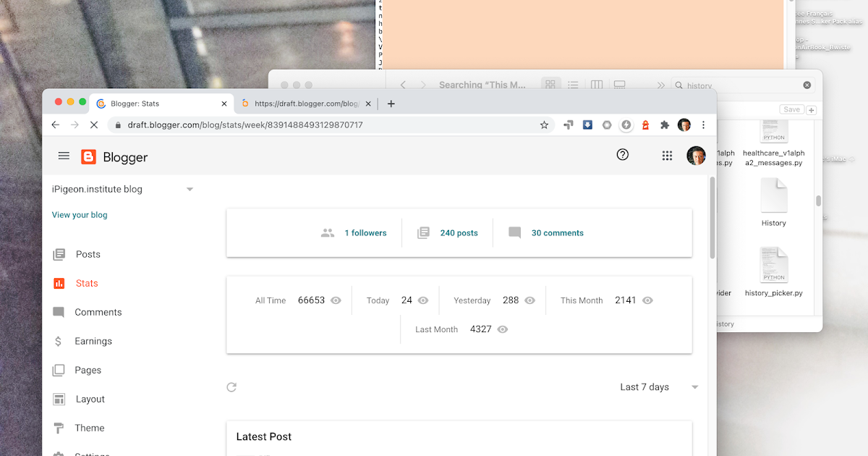Close the Blogger: Stats tab
The height and width of the screenshot is (456, 868).
pyautogui.click(x=224, y=104)
